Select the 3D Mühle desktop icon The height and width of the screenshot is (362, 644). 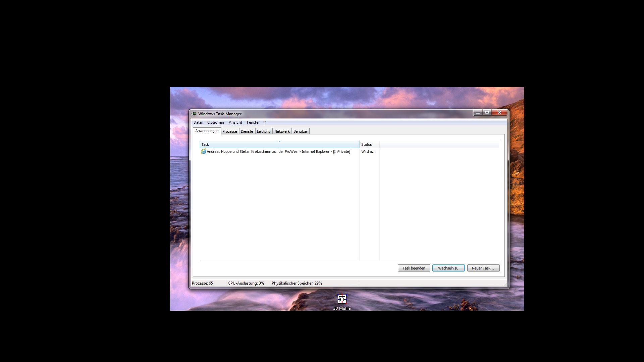click(342, 300)
